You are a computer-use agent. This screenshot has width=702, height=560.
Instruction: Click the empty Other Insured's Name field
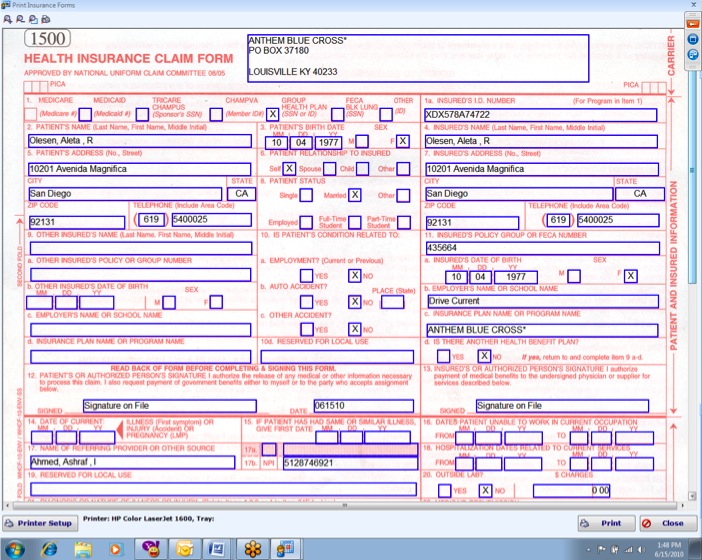pyautogui.click(x=141, y=248)
